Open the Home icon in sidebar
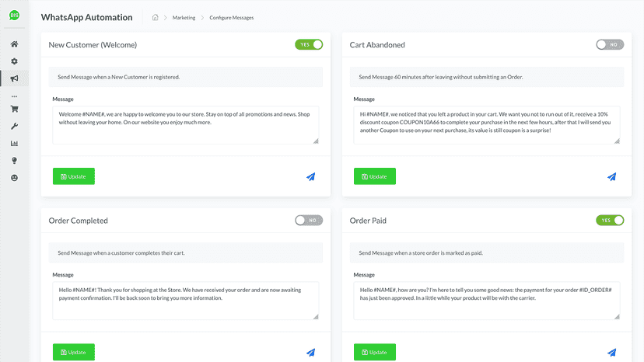Image resolution: width=644 pixels, height=362 pixels. click(14, 44)
